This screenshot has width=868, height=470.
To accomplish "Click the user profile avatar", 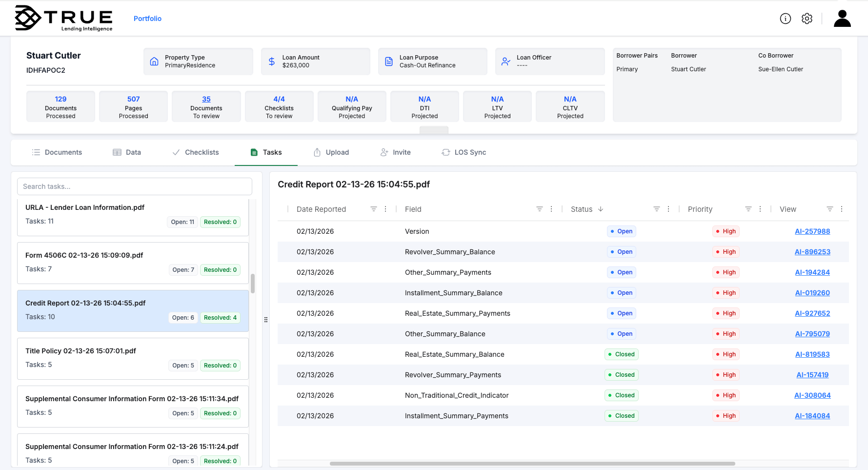I will 842,18.
